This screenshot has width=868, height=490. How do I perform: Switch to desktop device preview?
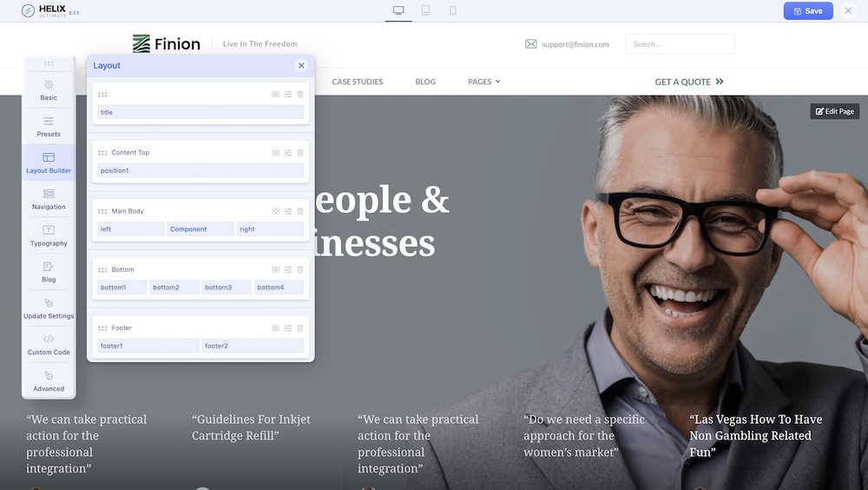pyautogui.click(x=398, y=10)
